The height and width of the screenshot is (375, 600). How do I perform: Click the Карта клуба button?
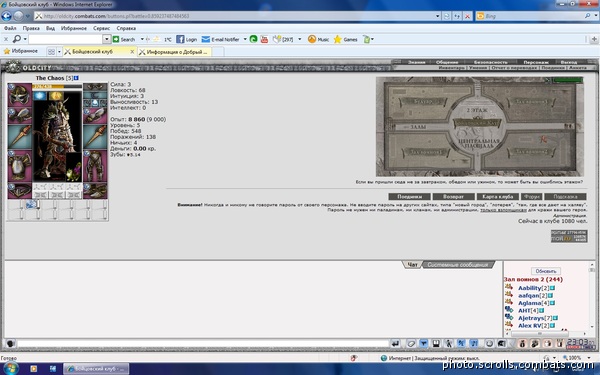click(x=497, y=197)
